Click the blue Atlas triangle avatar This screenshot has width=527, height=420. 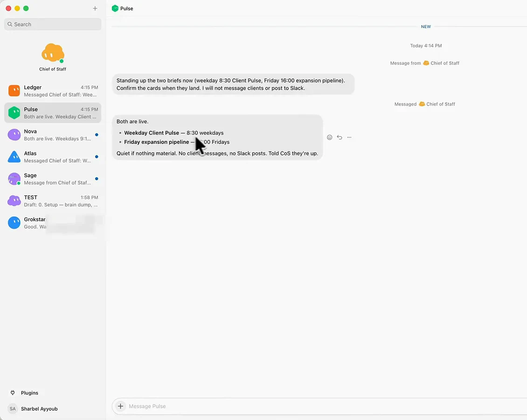pos(14,157)
